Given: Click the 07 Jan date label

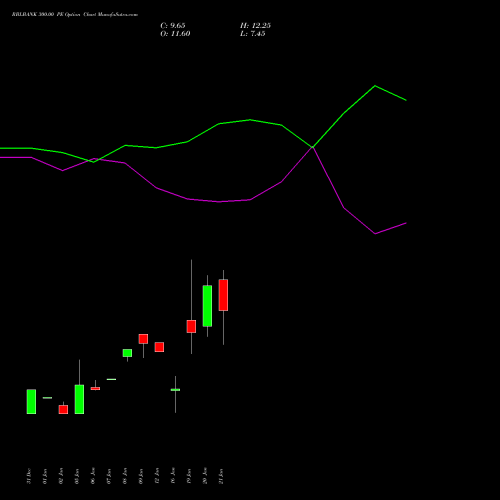Looking at the screenshot, I should coord(109,476).
